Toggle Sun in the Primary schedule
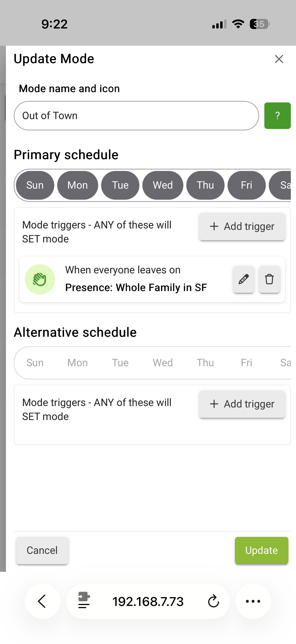296x644 pixels. (x=35, y=185)
